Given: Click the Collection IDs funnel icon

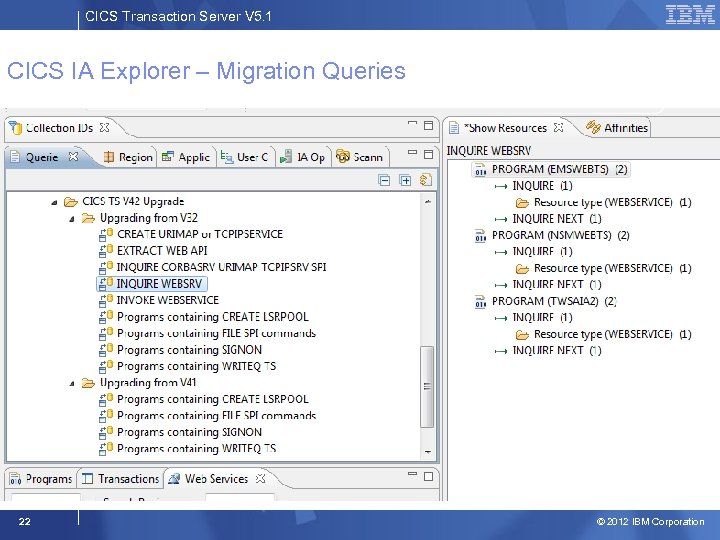Looking at the screenshot, I should click(15, 128).
